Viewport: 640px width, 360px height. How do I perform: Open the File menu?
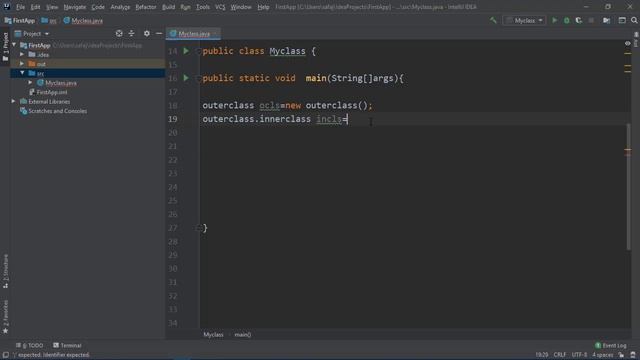(20, 7)
